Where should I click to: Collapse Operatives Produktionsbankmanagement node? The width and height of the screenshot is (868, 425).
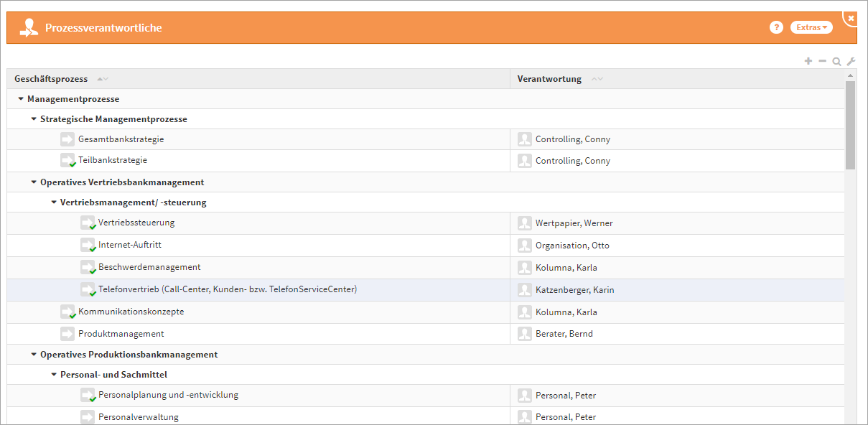[x=33, y=355]
